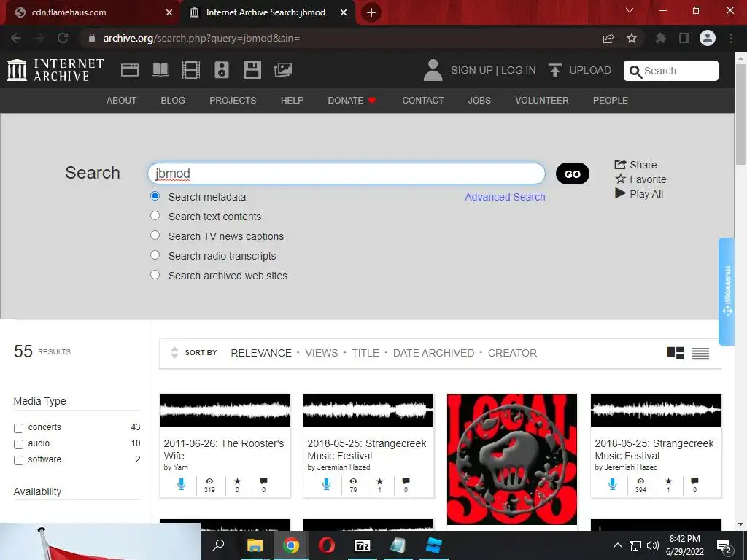This screenshot has height=560, width=747.
Task: Open Windows search on the taskbar
Action: (x=218, y=545)
